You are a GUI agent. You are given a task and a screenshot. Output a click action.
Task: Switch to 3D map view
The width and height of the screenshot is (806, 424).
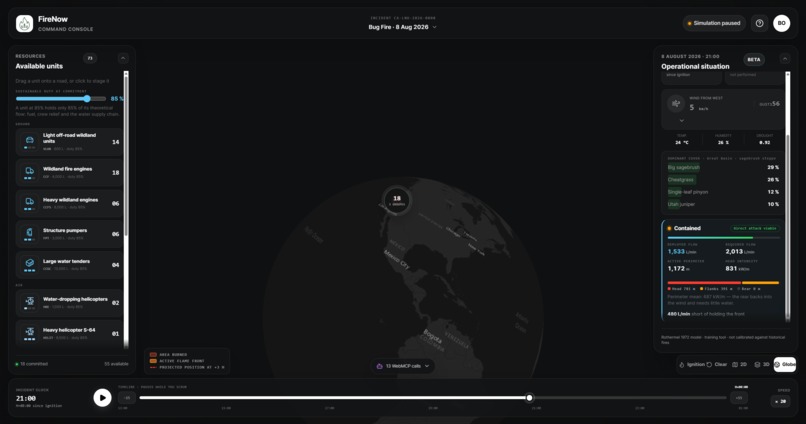762,364
